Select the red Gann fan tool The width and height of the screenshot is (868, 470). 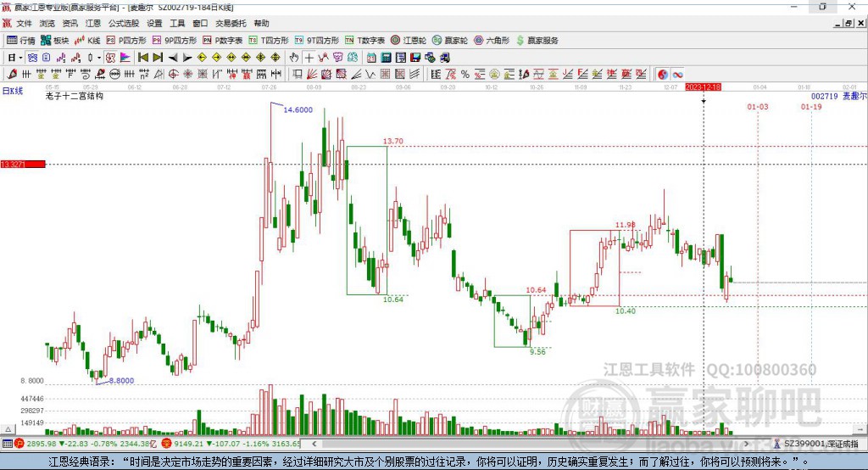click(312, 75)
